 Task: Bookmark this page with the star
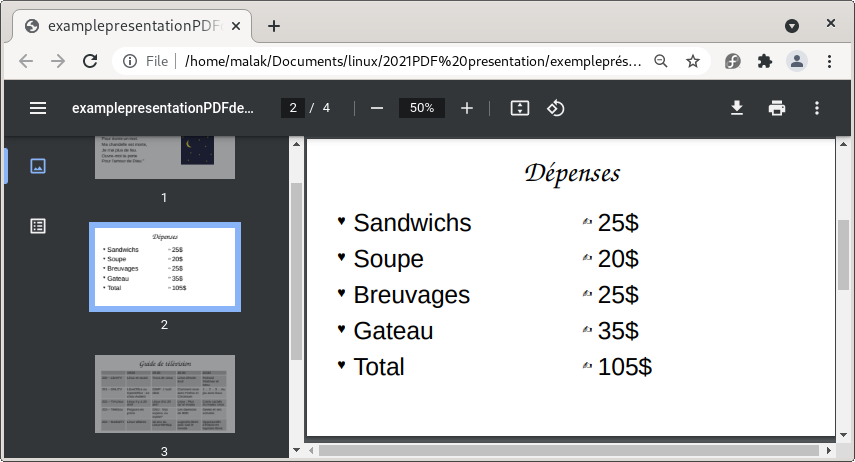(693, 61)
